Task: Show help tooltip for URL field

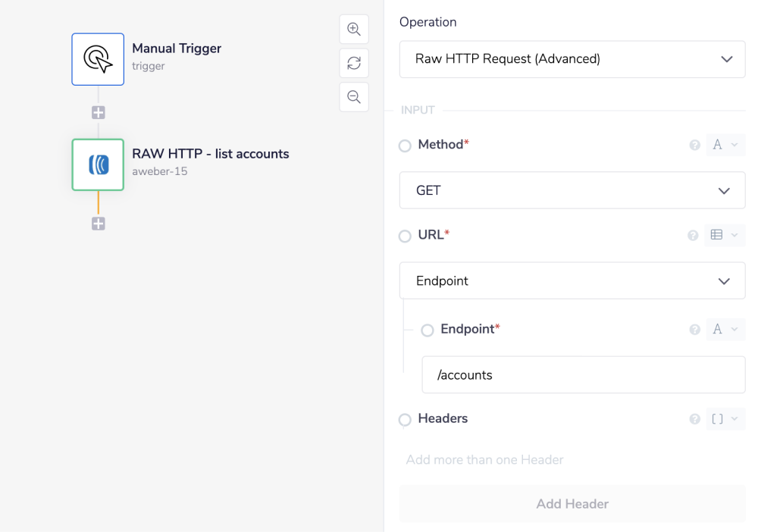Action: pyautogui.click(x=693, y=236)
